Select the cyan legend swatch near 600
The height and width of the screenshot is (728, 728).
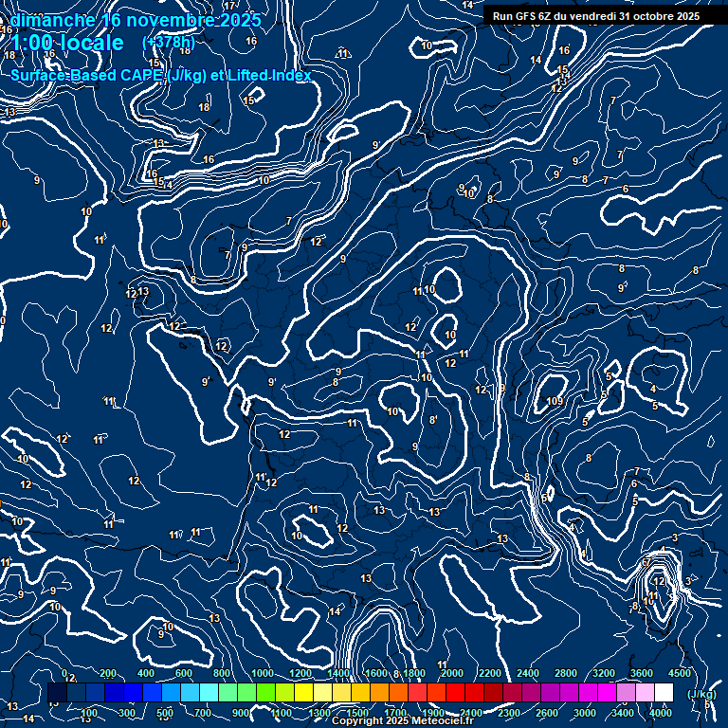pos(190,693)
